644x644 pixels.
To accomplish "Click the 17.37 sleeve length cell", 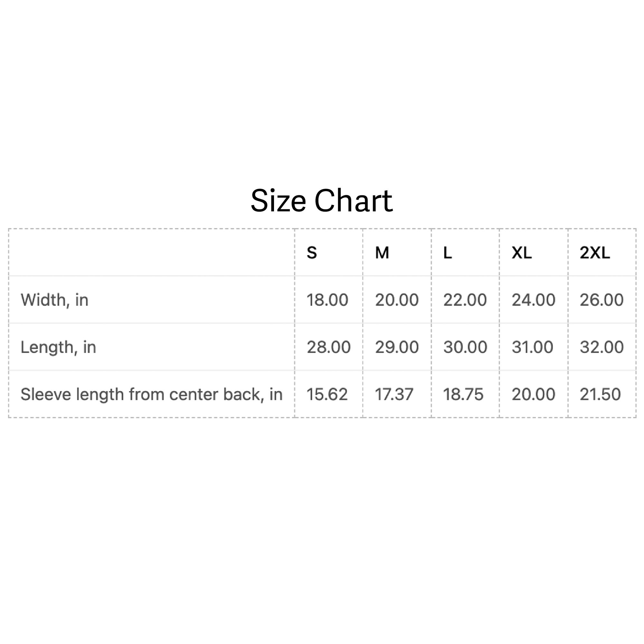I will coord(394,394).
